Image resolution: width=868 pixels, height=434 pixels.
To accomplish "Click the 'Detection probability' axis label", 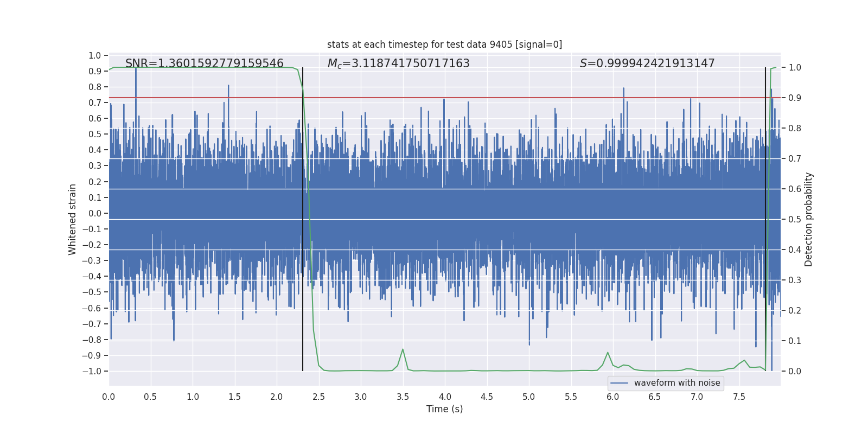I will pos(809,219).
